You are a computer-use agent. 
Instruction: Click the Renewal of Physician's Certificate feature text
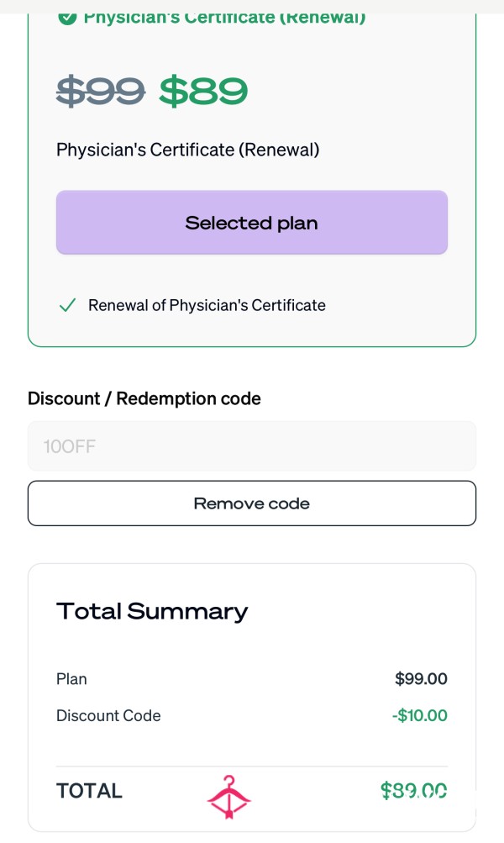[x=207, y=305]
